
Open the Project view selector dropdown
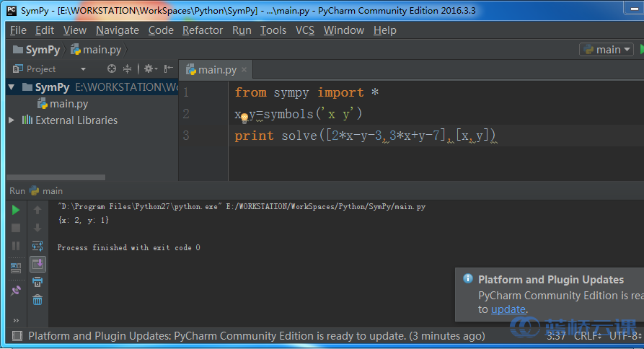(83, 69)
